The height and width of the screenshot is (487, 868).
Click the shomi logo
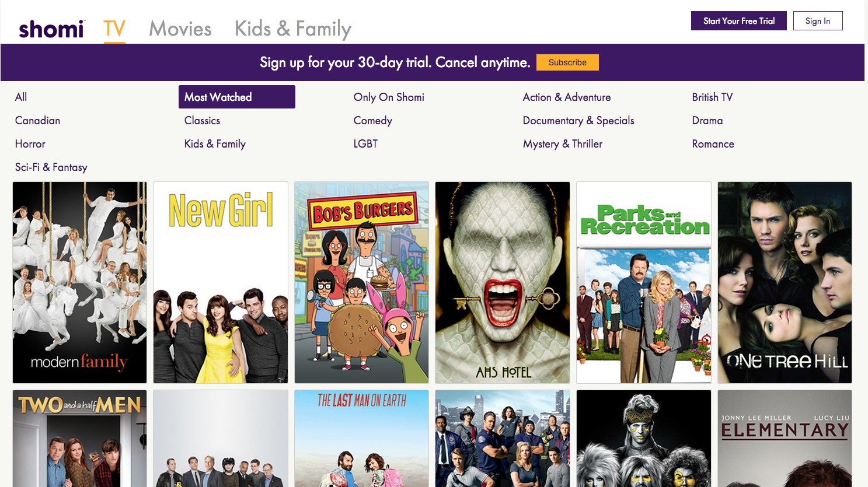pos(52,29)
